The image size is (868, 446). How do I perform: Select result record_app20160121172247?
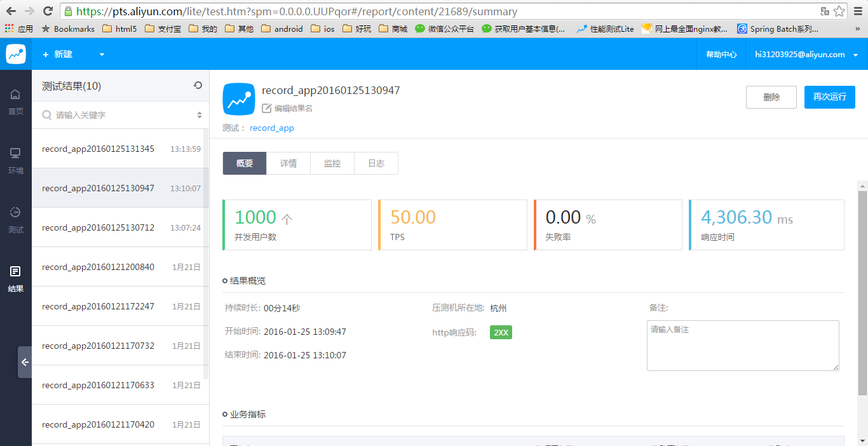pos(121,306)
